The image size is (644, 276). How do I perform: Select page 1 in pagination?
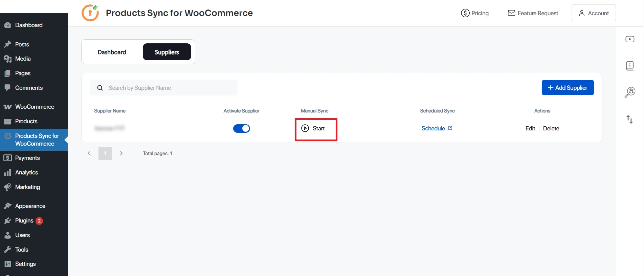105,153
